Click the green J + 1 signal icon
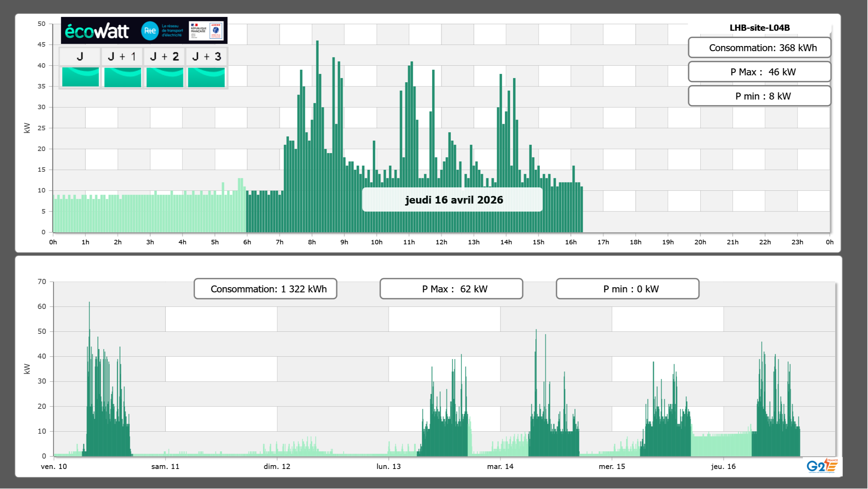The height and width of the screenshot is (489, 868). click(122, 77)
